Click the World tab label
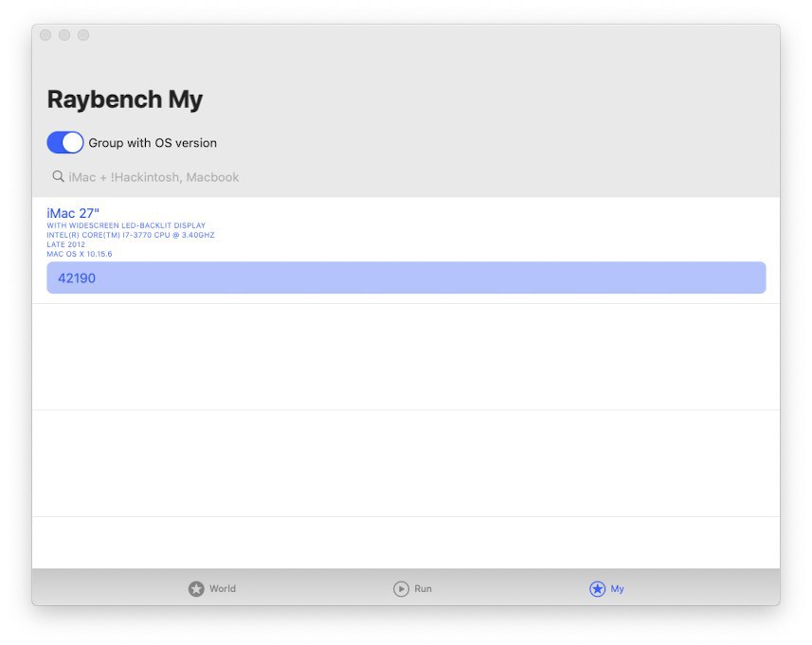The height and width of the screenshot is (645, 812). (x=223, y=588)
